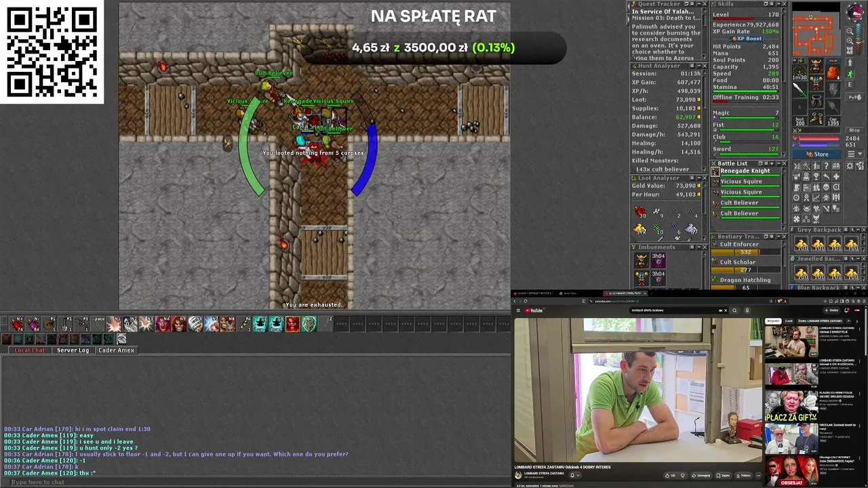Select the sword weapon slot

(x=800, y=88)
